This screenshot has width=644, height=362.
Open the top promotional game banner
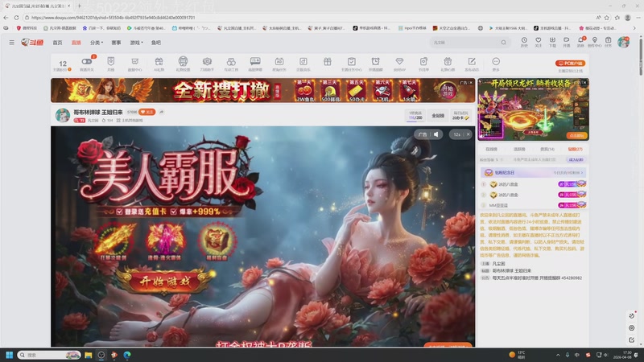coord(263,90)
